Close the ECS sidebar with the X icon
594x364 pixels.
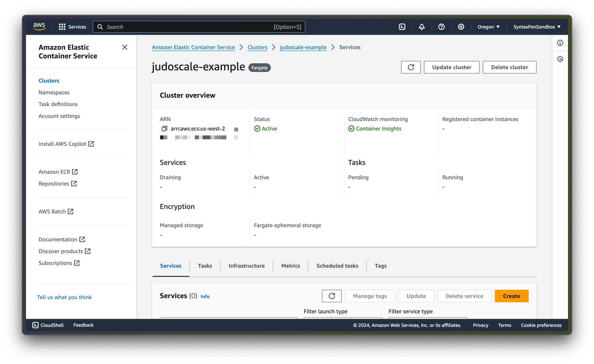coord(125,47)
